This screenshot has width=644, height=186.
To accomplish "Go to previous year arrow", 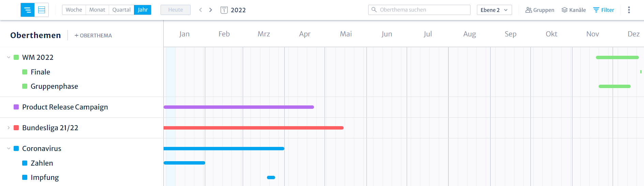I will [x=200, y=10].
